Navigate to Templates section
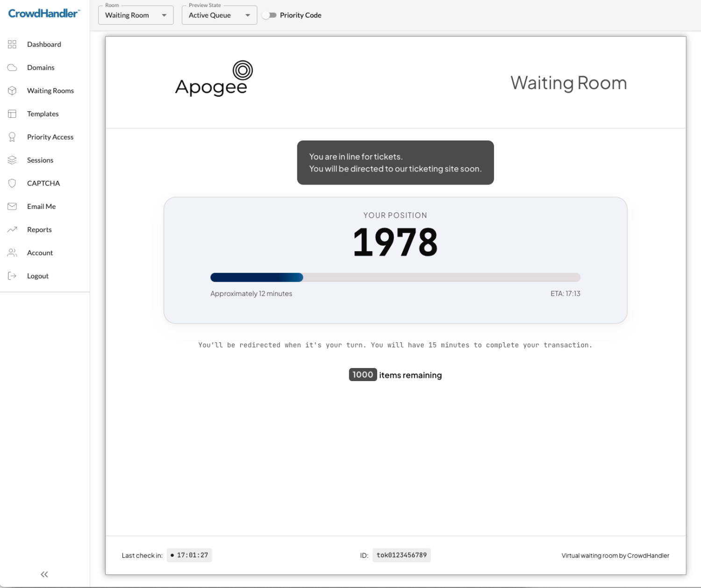The image size is (701, 588). 43,114
